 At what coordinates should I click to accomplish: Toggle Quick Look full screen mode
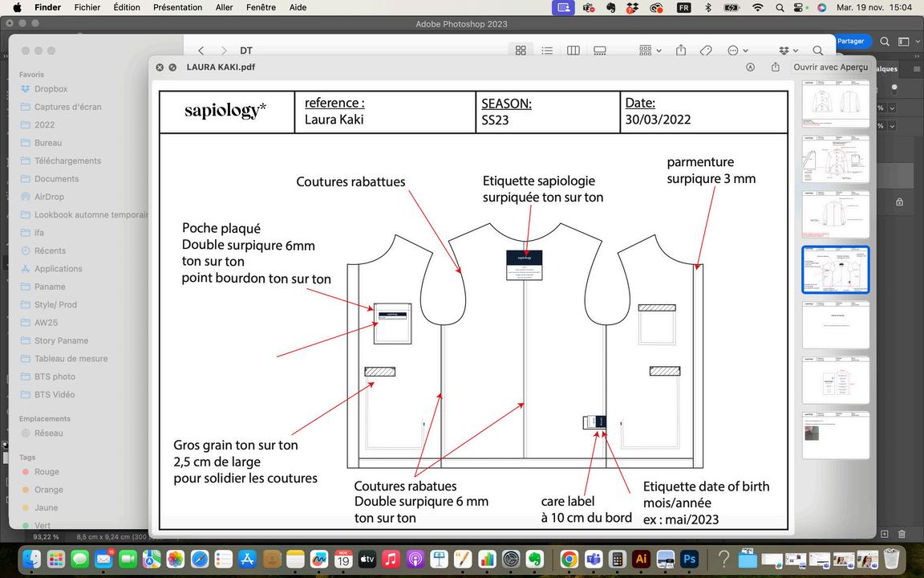(x=172, y=67)
